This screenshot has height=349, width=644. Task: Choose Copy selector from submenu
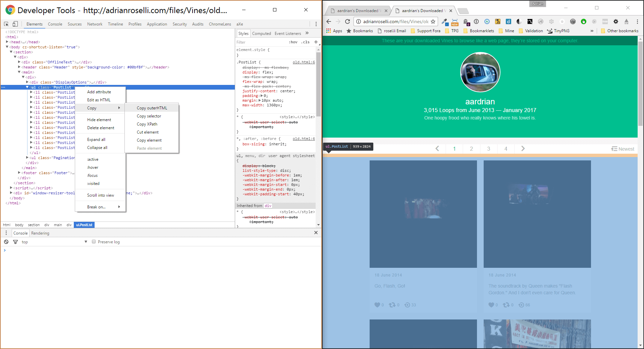click(x=152, y=116)
